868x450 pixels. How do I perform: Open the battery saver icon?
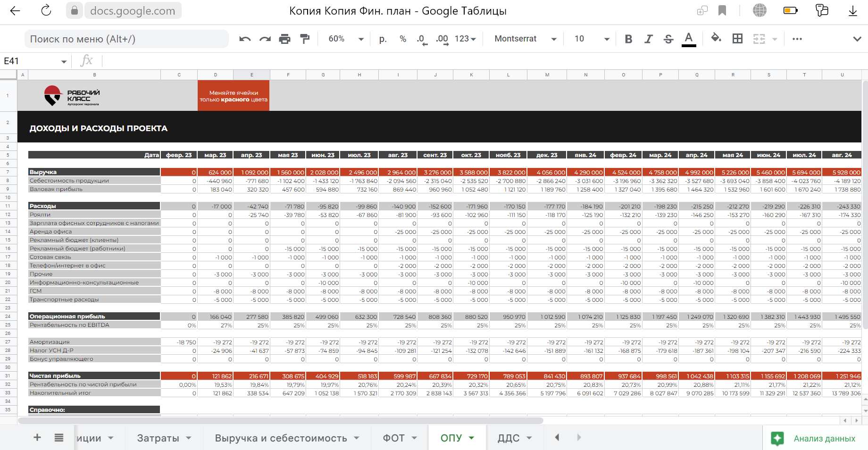point(790,10)
